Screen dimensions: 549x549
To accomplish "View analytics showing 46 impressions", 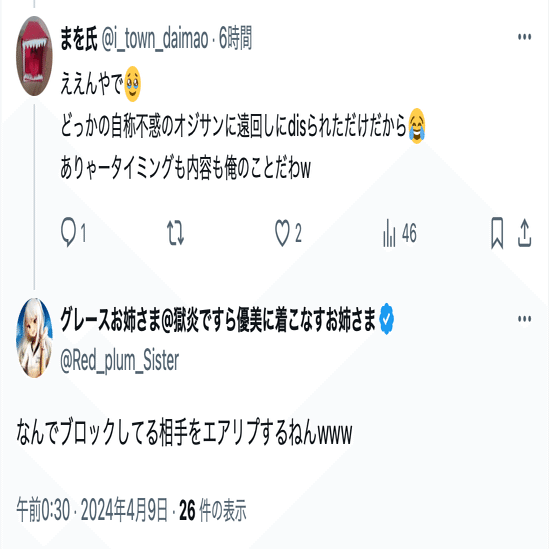I will [x=400, y=232].
